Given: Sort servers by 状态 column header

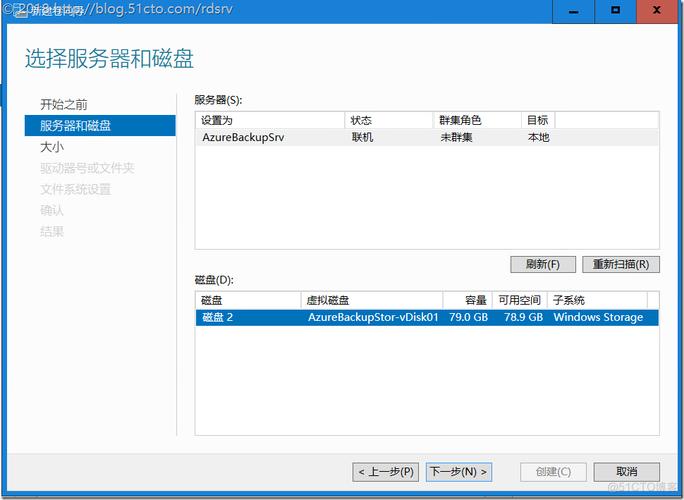Looking at the screenshot, I should click(x=389, y=120).
